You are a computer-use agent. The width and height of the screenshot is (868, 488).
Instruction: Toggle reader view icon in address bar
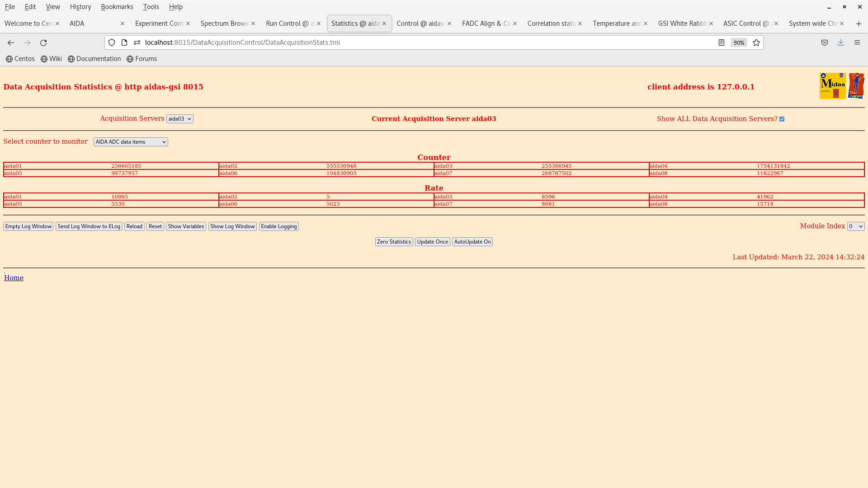[x=722, y=42]
